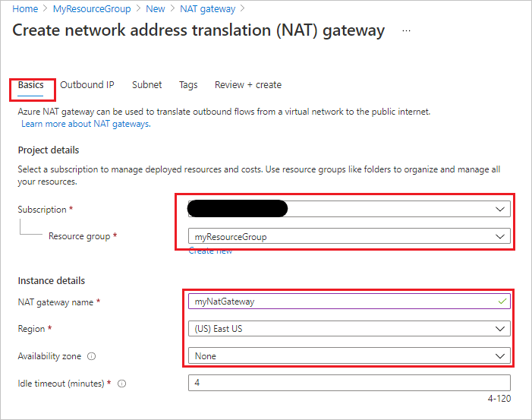The image size is (532, 420).
Task: Click the NAT gateway breadcrumb link
Action: point(207,9)
